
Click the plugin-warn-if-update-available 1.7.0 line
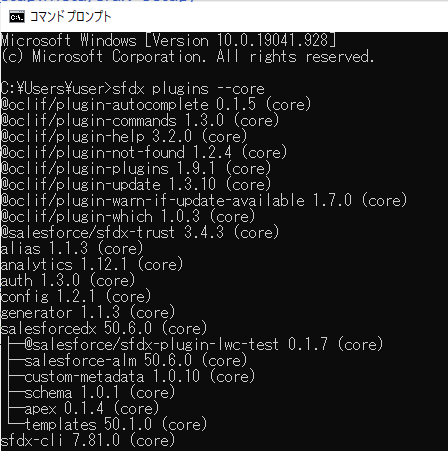coord(204,201)
